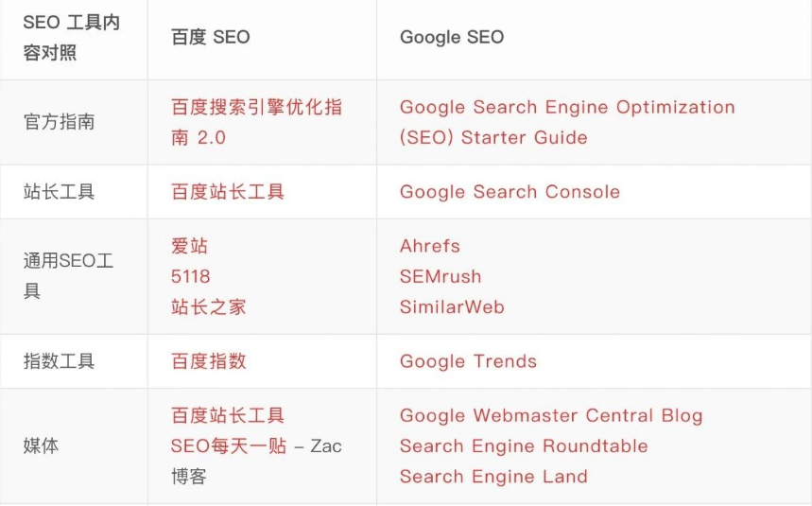Click the SEMrush link
Screen dimensions: 812x506
point(441,276)
